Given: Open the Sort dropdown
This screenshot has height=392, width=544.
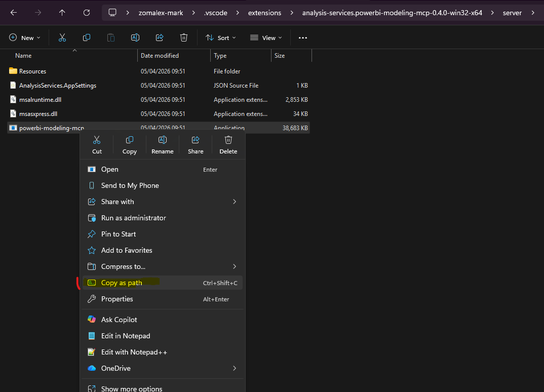Looking at the screenshot, I should [220, 37].
